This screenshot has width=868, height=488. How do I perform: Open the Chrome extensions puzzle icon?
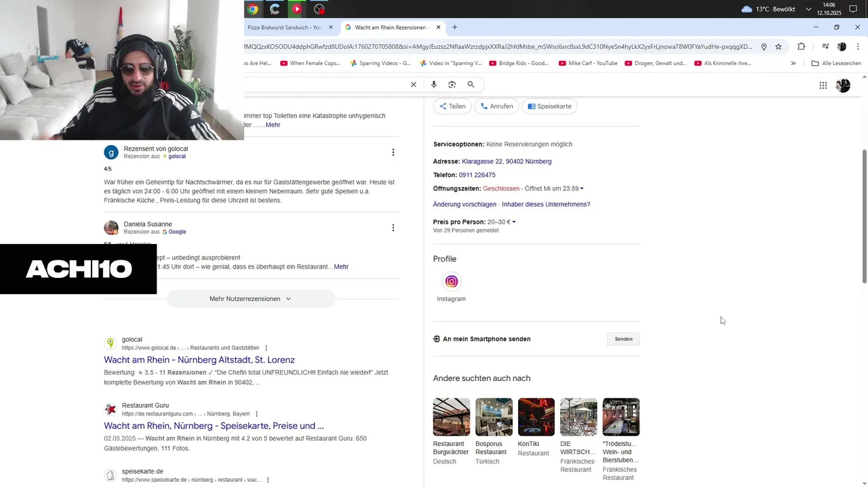pyautogui.click(x=802, y=47)
